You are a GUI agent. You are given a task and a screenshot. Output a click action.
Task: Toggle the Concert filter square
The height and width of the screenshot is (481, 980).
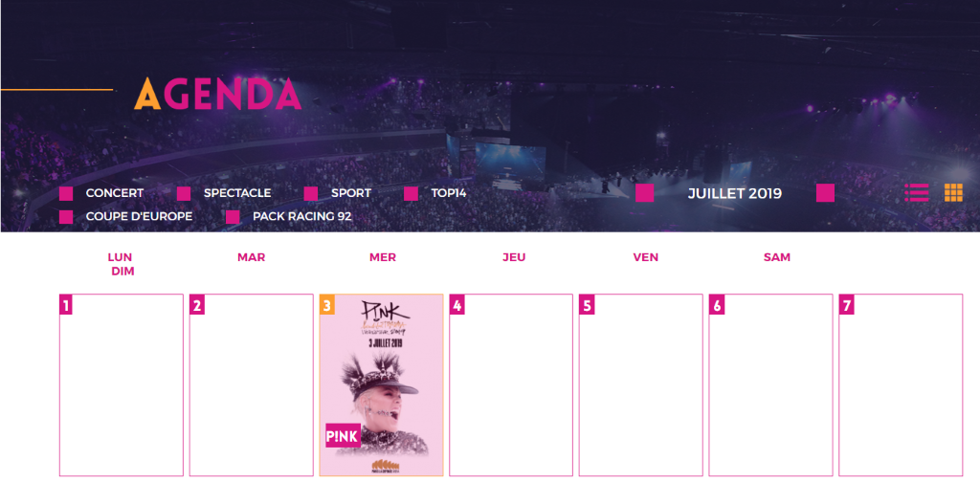[x=66, y=193]
